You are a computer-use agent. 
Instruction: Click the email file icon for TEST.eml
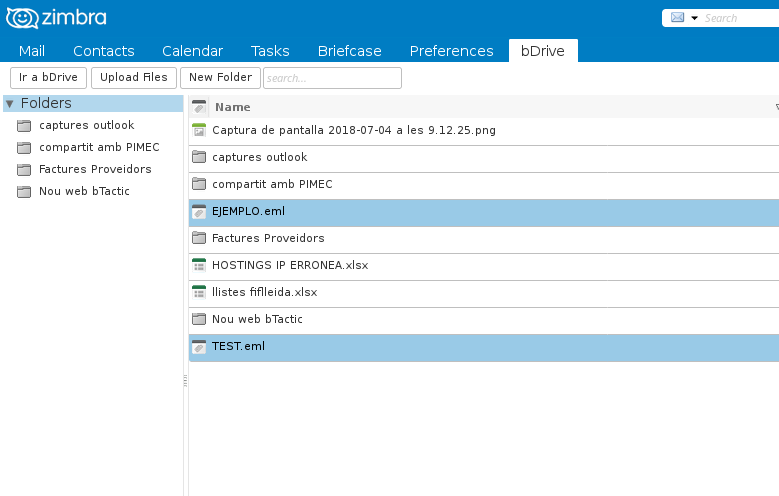[x=198, y=346]
